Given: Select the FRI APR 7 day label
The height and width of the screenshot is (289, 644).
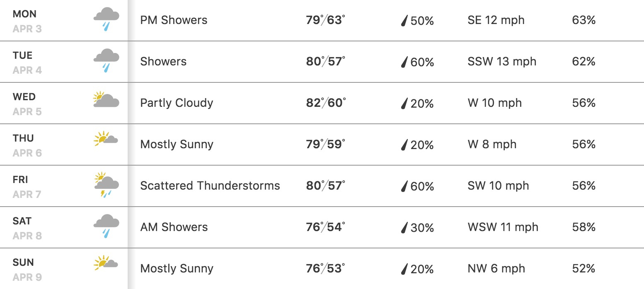Looking at the screenshot, I should click(27, 187).
